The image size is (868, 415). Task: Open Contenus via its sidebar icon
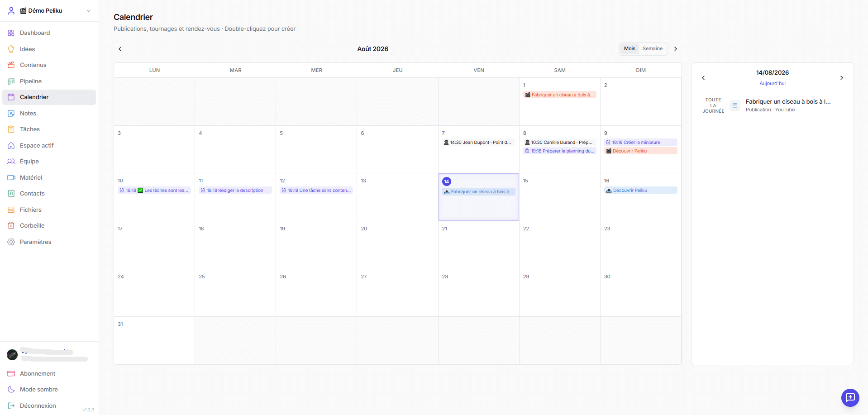11,65
